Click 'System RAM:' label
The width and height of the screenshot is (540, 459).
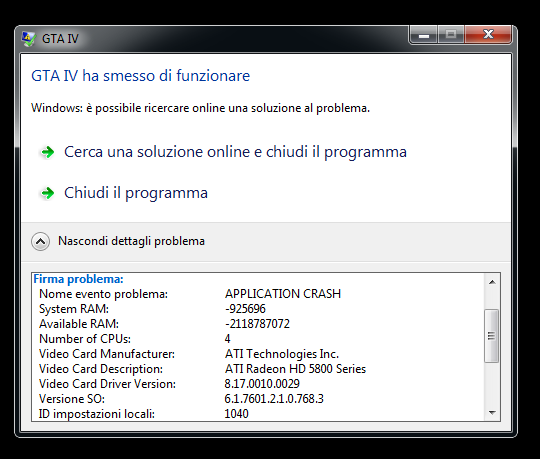pos(74,309)
